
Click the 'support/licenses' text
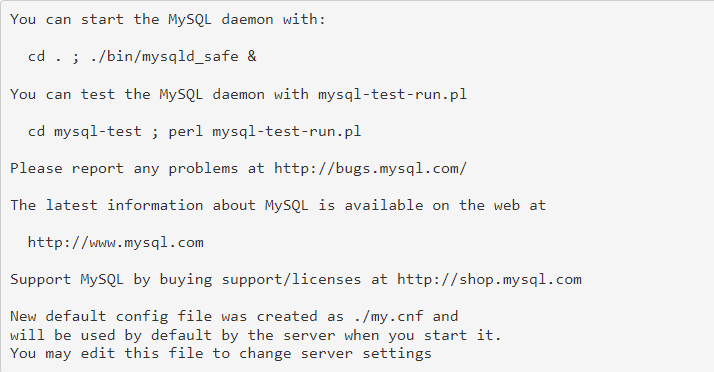[x=291, y=279]
